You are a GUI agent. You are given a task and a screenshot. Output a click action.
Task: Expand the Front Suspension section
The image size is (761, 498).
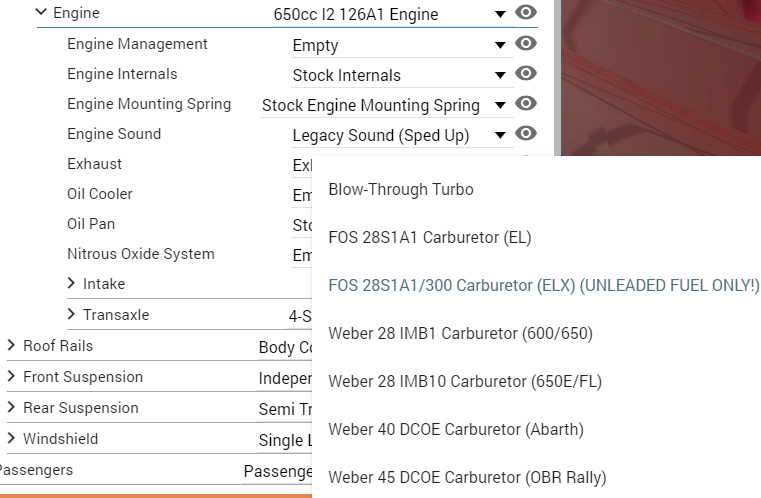11,376
